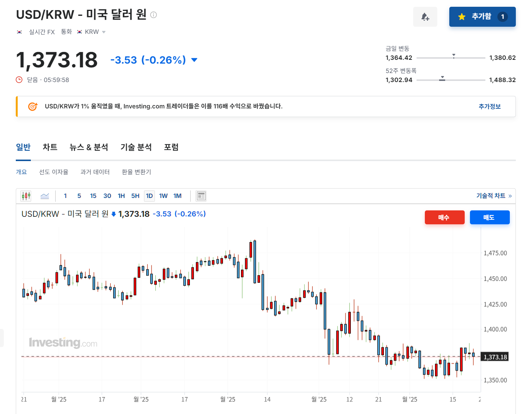Screen dimensions: 532x414
Task: Select the candlestick chart type icon
Action: tap(26, 196)
